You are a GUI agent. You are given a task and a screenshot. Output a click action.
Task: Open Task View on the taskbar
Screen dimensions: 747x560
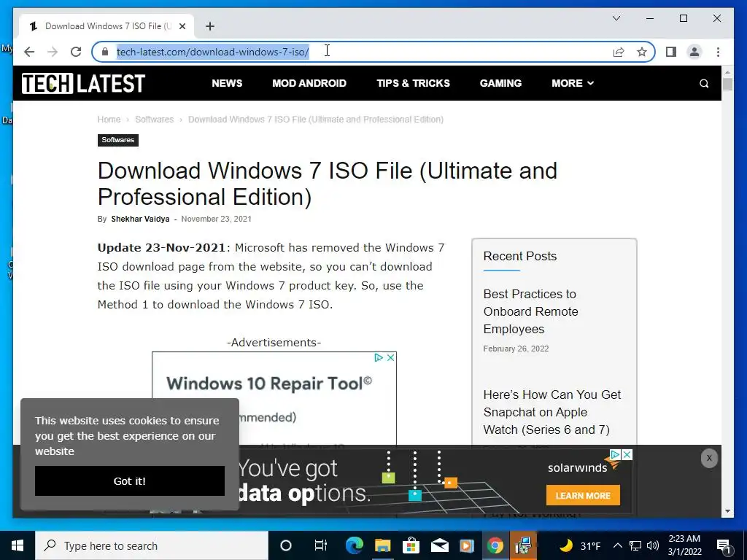pos(321,545)
